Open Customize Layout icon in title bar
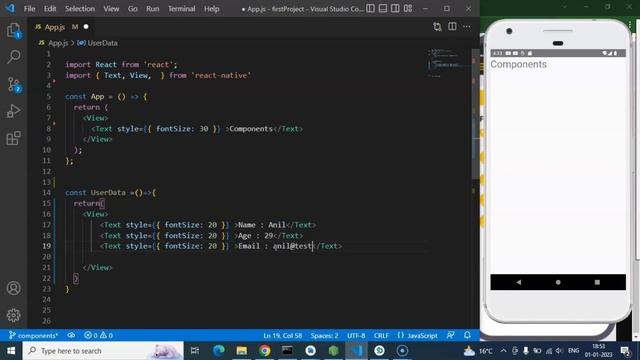This screenshot has width=640, height=360. [x=408, y=9]
